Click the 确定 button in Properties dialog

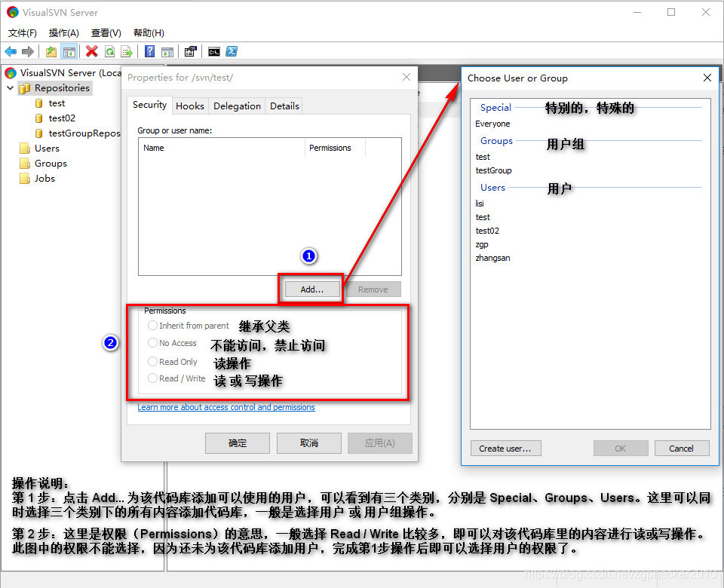coord(238,443)
